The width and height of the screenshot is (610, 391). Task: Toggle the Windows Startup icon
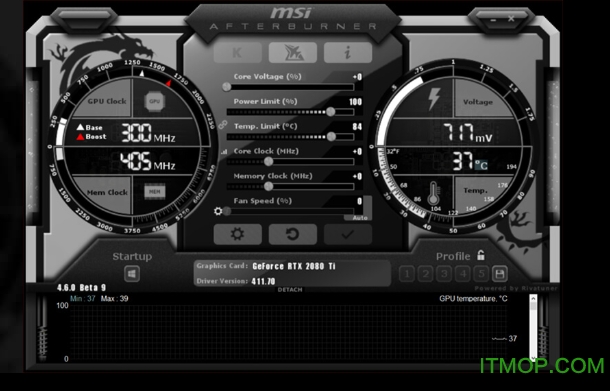[132, 274]
